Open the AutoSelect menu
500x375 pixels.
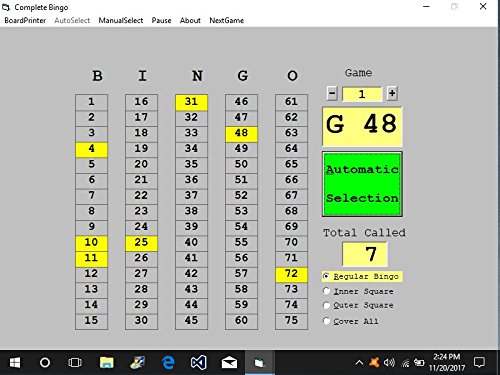[72, 21]
